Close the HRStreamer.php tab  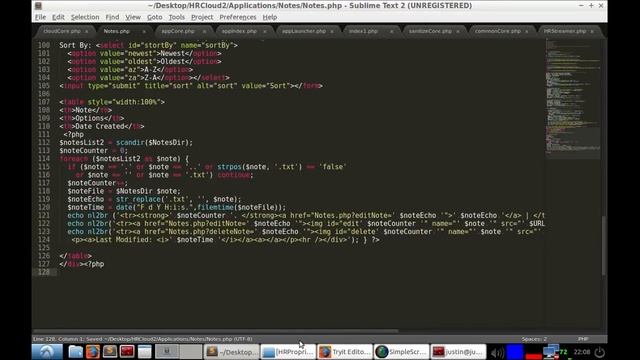click(592, 31)
